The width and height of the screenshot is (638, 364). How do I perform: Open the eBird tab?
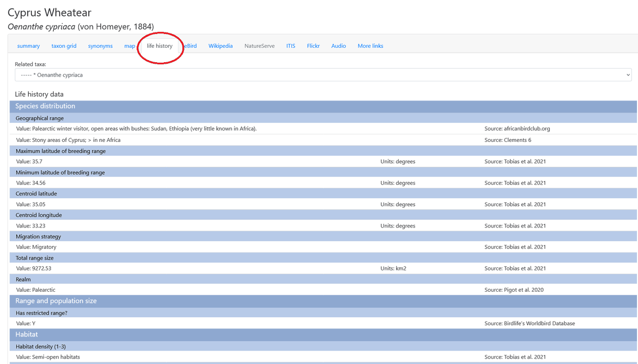pyautogui.click(x=190, y=46)
